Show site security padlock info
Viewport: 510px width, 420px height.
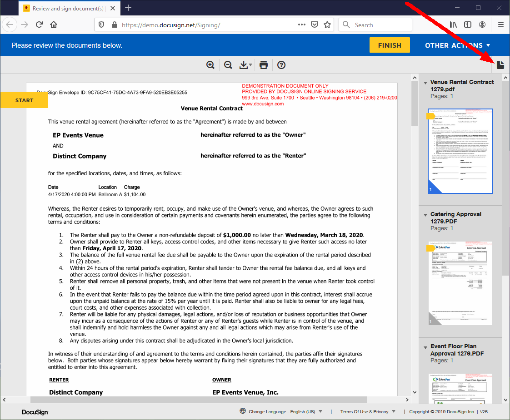click(x=114, y=25)
